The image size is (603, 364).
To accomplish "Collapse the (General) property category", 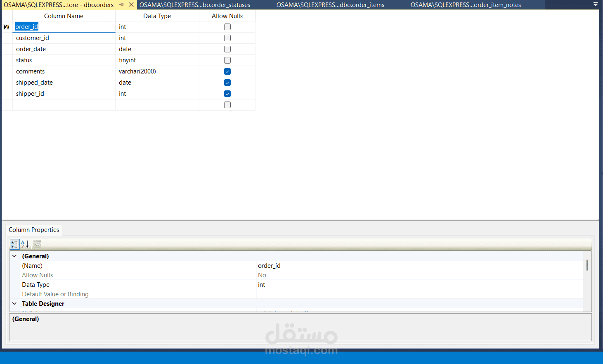I will pyautogui.click(x=14, y=256).
